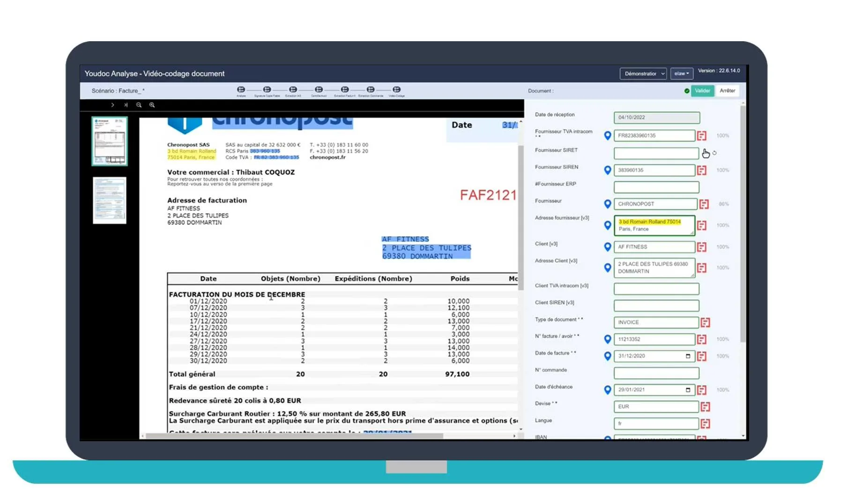Click the #Fournisseur ERP input field
Screen dimensions: 847x504
tap(656, 187)
